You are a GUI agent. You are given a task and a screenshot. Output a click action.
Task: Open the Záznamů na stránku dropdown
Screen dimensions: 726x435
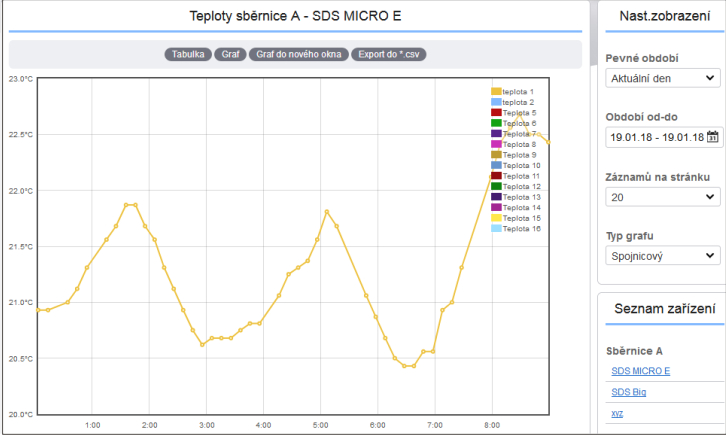[662, 197]
